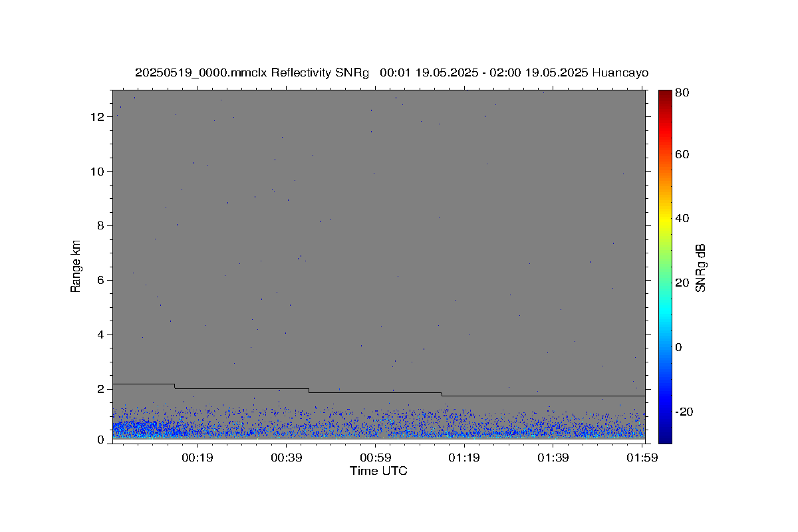Click the colorbar value '60'

pyautogui.click(x=682, y=154)
